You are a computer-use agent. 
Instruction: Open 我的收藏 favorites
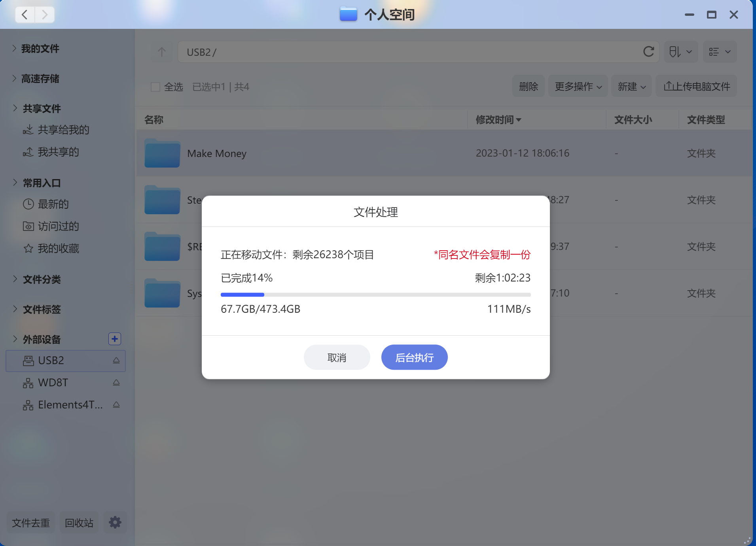point(58,248)
